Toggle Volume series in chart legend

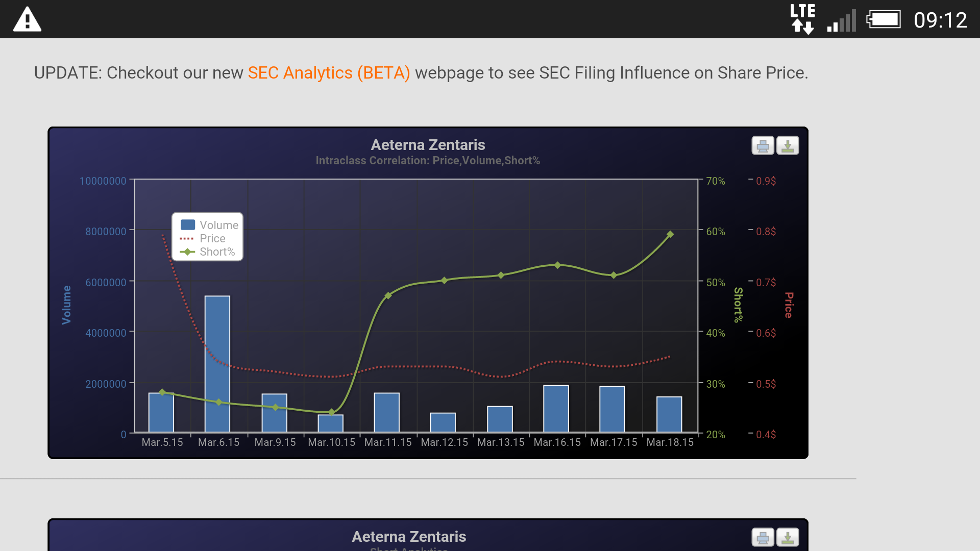pyautogui.click(x=218, y=225)
